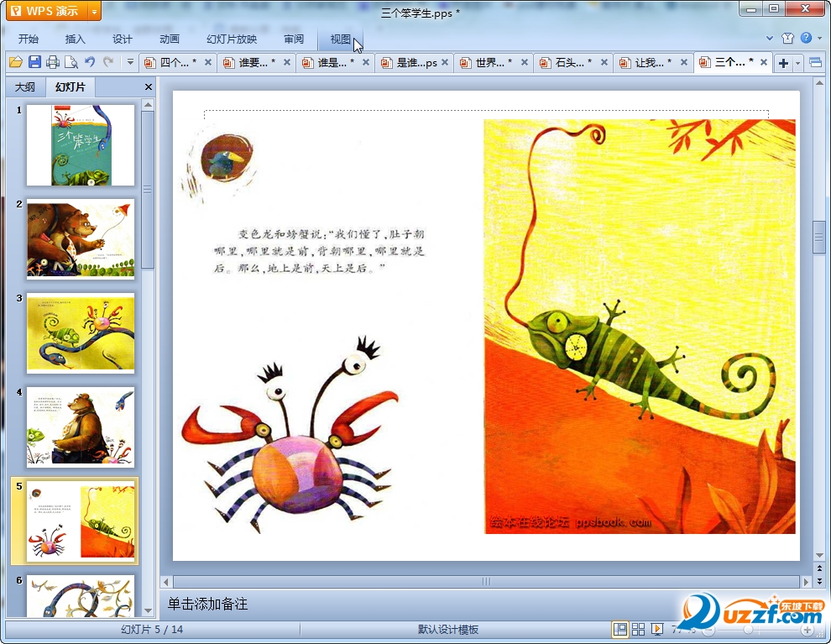This screenshot has height=644, width=831.
Task: Open the 视图 ribbon tab
Action: coord(340,39)
